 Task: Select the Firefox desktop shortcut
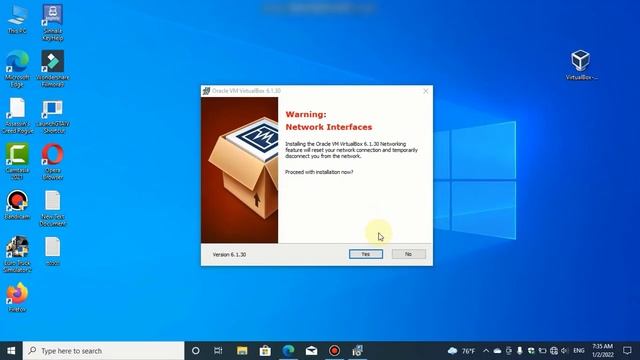pyautogui.click(x=17, y=297)
